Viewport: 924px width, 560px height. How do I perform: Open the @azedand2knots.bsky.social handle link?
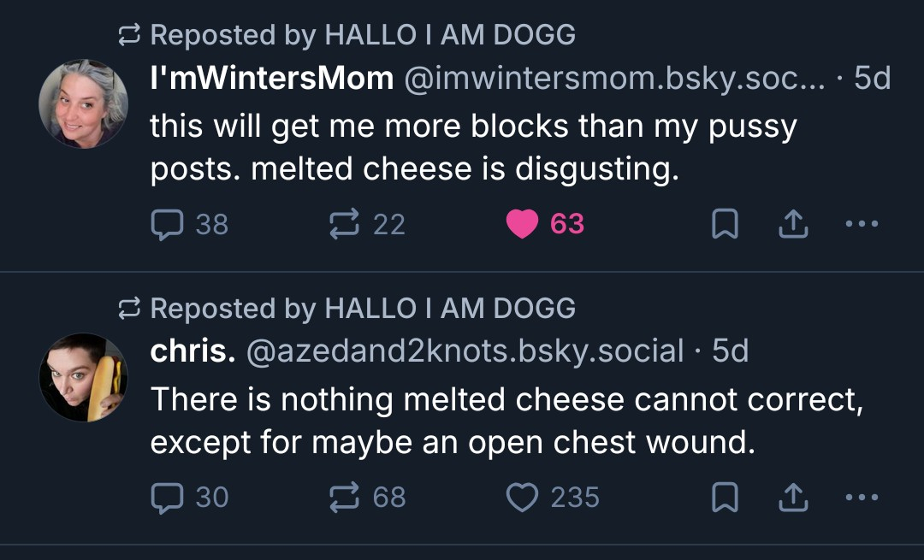tap(465, 351)
